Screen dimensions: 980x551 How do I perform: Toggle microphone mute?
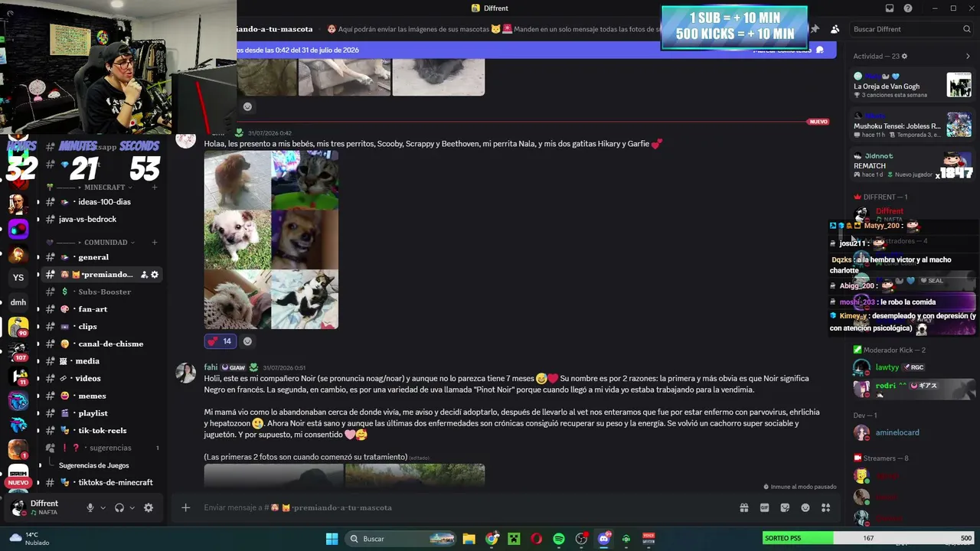[x=90, y=507]
